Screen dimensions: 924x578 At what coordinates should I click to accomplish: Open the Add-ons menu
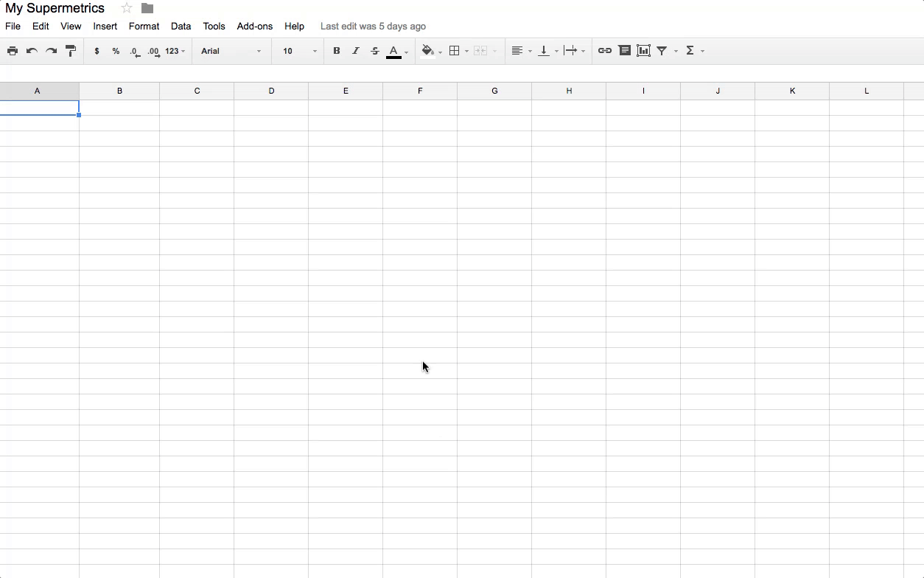255,26
